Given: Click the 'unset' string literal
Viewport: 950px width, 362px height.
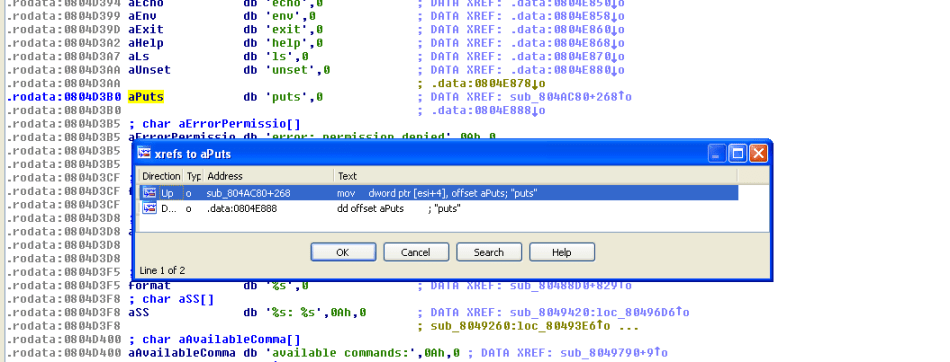Looking at the screenshot, I should tap(290, 70).
